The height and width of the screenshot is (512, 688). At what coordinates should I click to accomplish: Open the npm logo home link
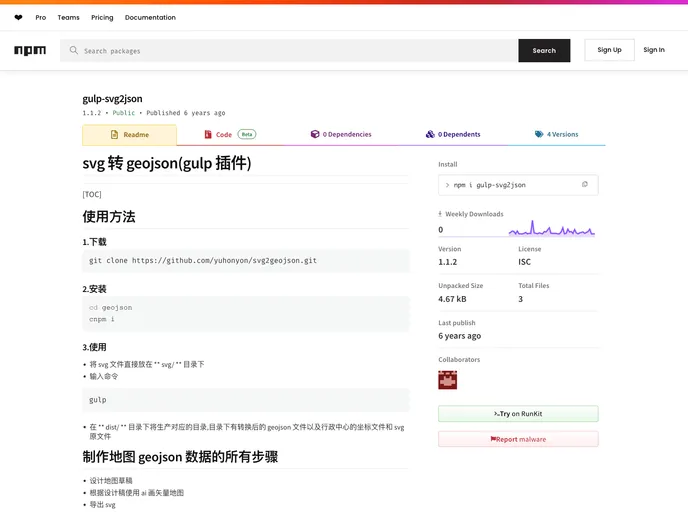coord(30,50)
